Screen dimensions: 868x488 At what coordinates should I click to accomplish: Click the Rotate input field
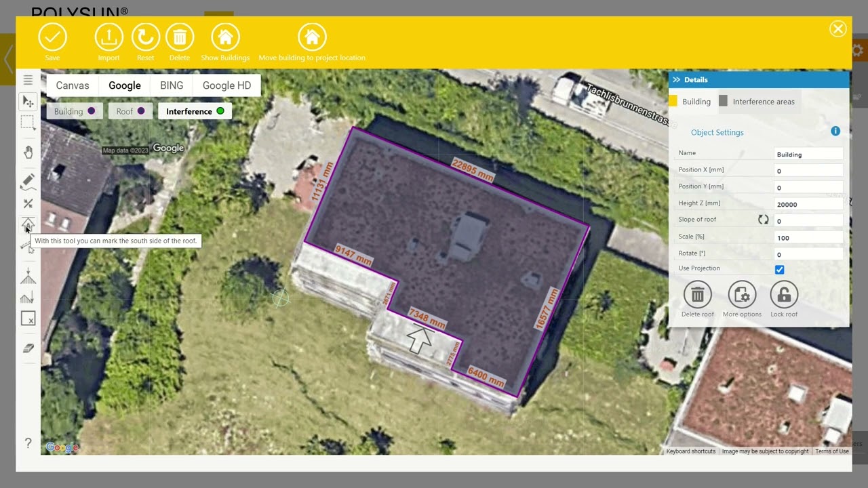(x=808, y=254)
